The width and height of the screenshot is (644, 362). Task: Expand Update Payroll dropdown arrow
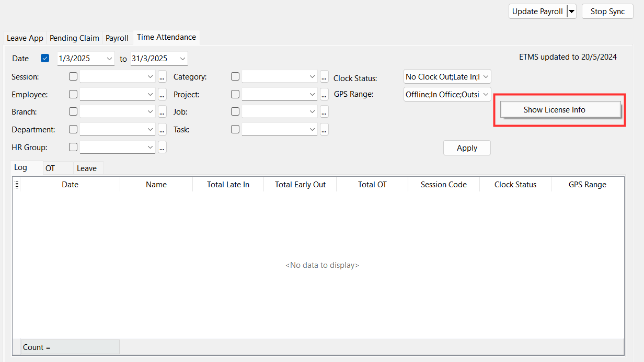pyautogui.click(x=571, y=12)
